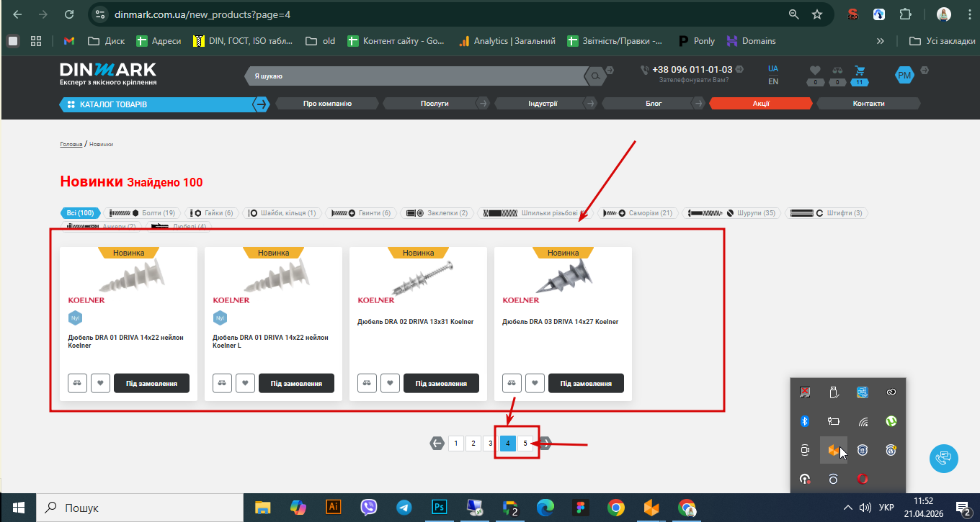Image resolution: width=980 pixels, height=522 pixels.
Task: Open the shopping cart icon in header
Action: click(x=859, y=71)
